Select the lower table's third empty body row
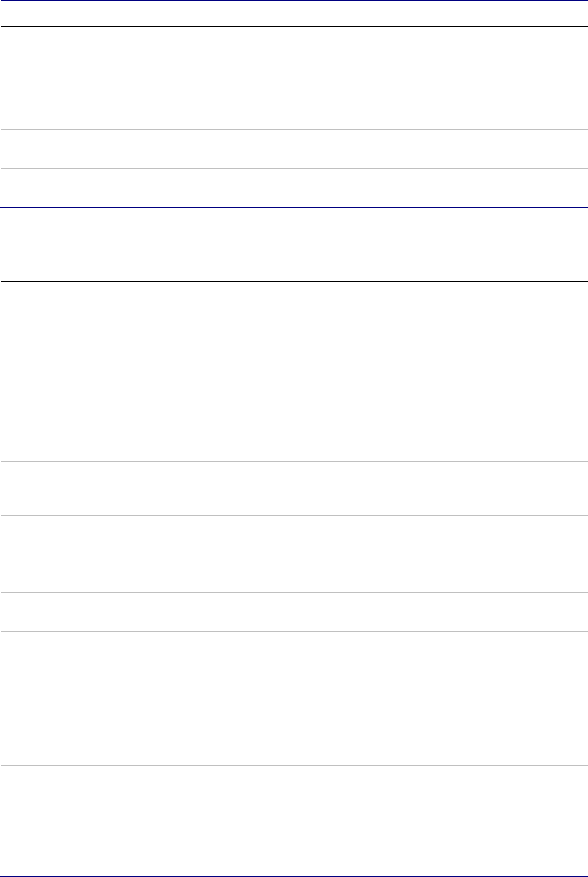The image size is (588, 877). coord(294,554)
